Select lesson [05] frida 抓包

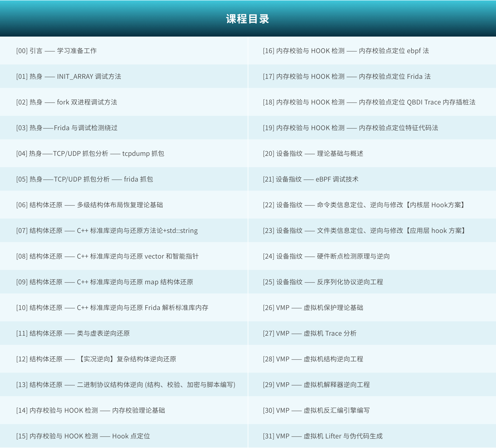85,179
